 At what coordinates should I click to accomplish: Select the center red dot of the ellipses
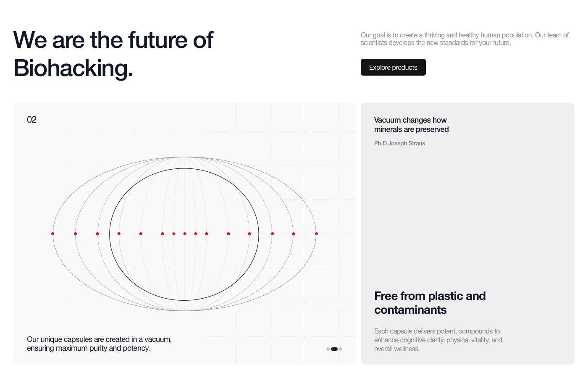(x=185, y=234)
